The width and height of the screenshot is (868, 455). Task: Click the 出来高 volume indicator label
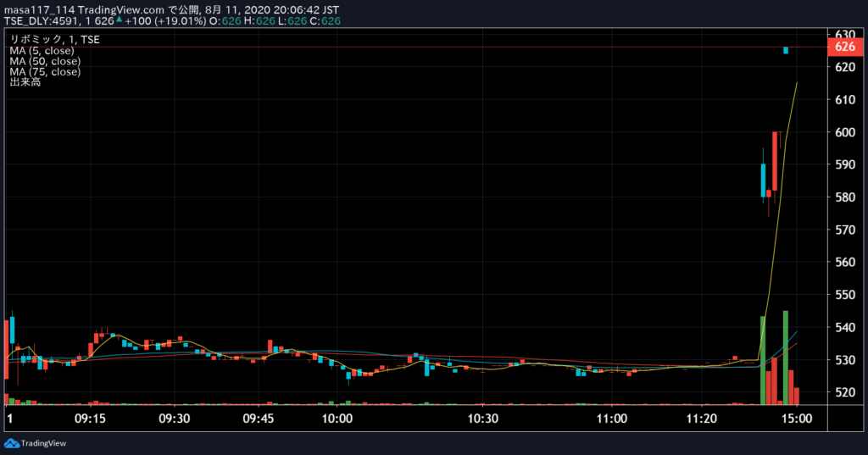point(25,82)
